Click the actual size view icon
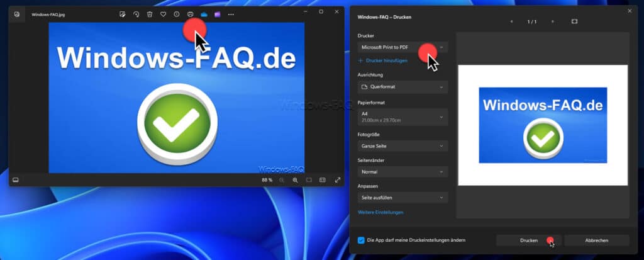644x260 pixels. coord(323,180)
